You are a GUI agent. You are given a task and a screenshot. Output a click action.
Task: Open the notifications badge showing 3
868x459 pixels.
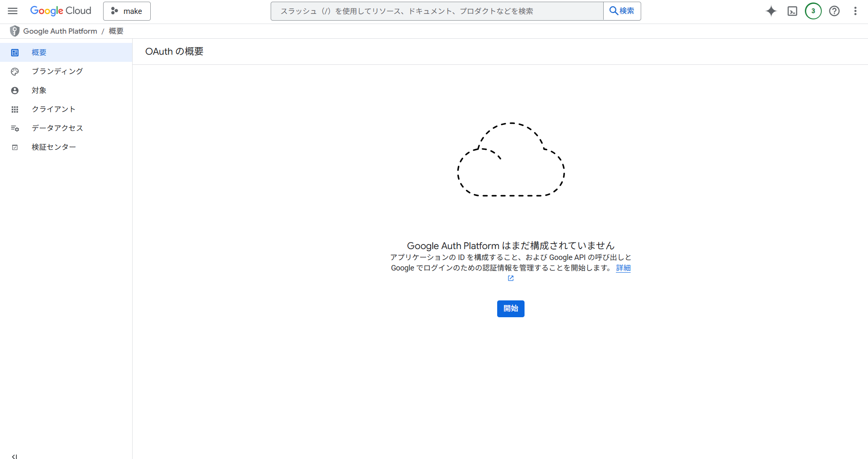pyautogui.click(x=813, y=11)
